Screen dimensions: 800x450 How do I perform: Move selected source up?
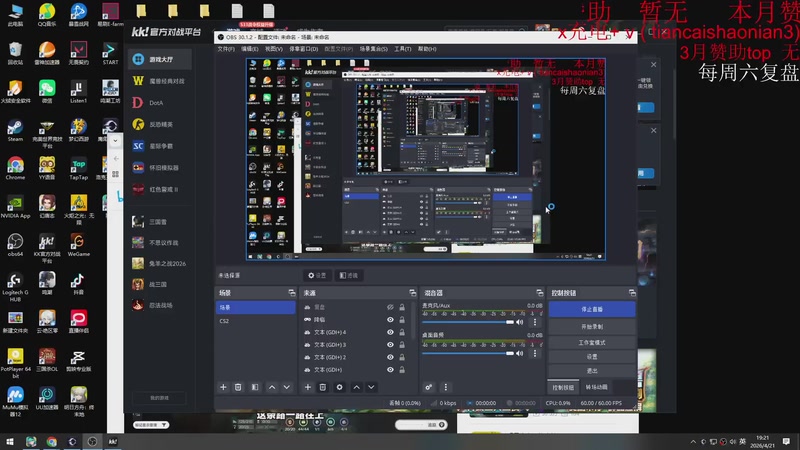357,387
